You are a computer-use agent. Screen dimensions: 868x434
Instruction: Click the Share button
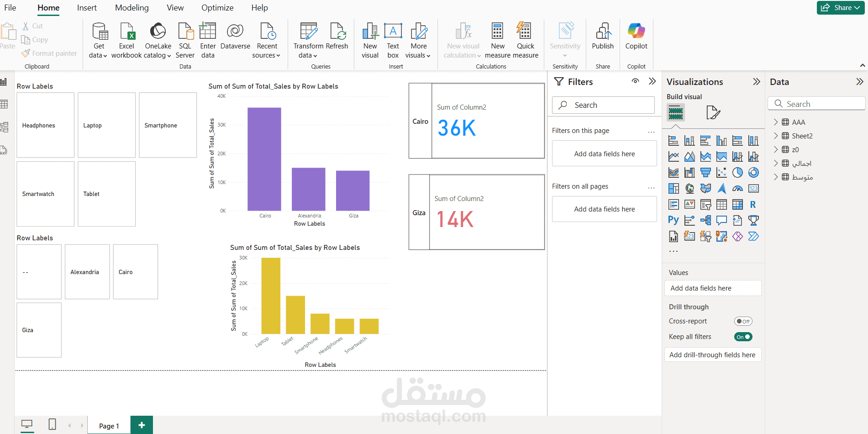[x=840, y=8]
